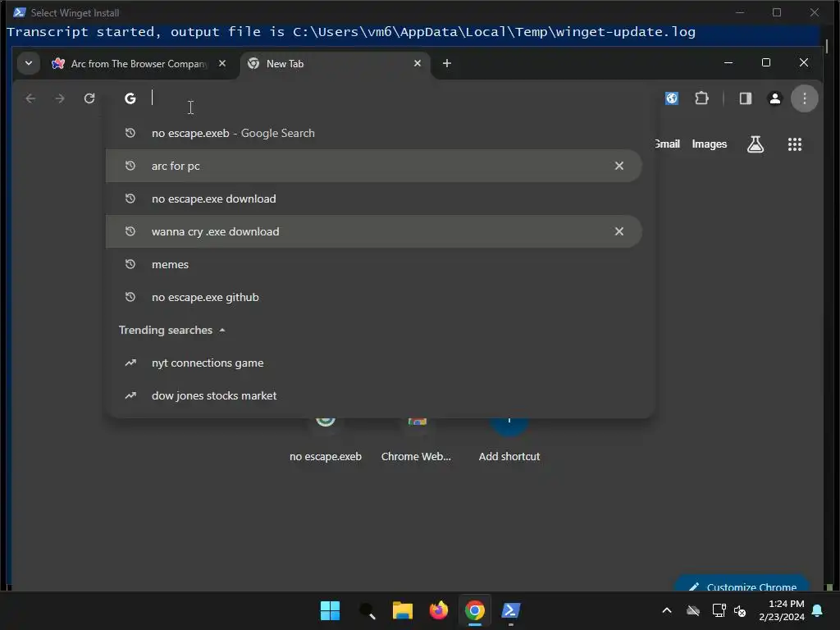The image size is (840, 630).
Task: Open Chrome three-dot menu
Action: pyautogui.click(x=805, y=98)
